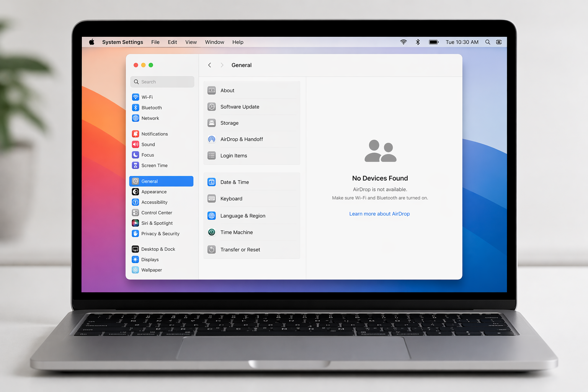Viewport: 588px width, 392px height.
Task: Open Accessibility icon in sidebar
Action: (136, 202)
